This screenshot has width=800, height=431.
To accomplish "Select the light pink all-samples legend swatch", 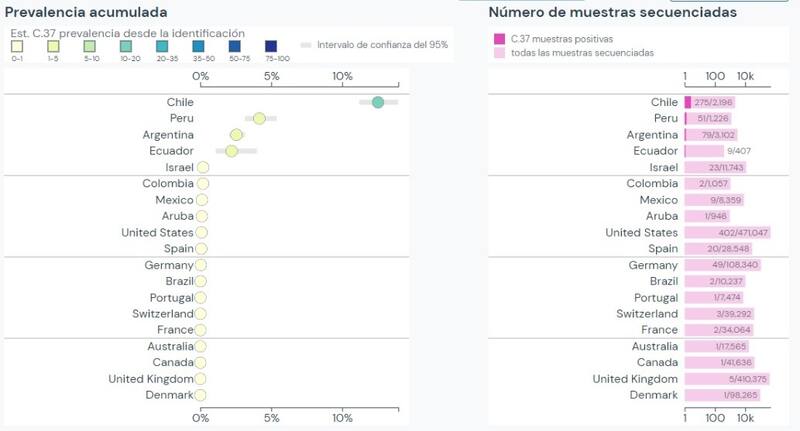I will coord(500,52).
